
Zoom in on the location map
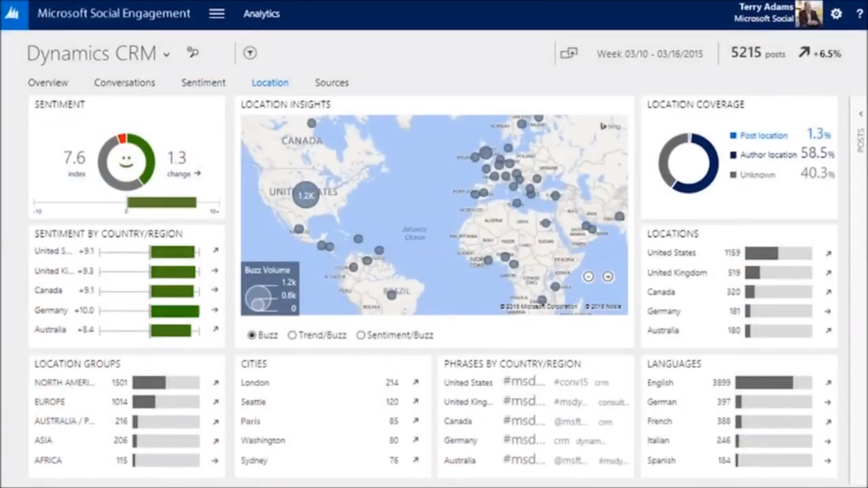pyautogui.click(x=608, y=277)
